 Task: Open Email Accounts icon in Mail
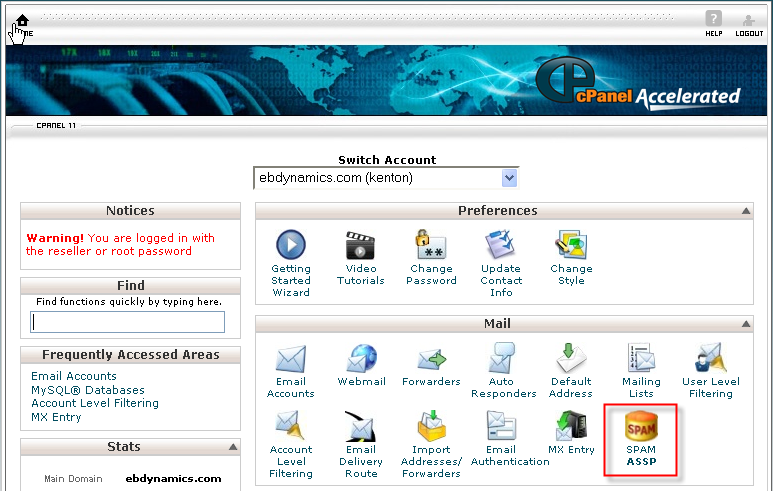pyautogui.click(x=291, y=360)
